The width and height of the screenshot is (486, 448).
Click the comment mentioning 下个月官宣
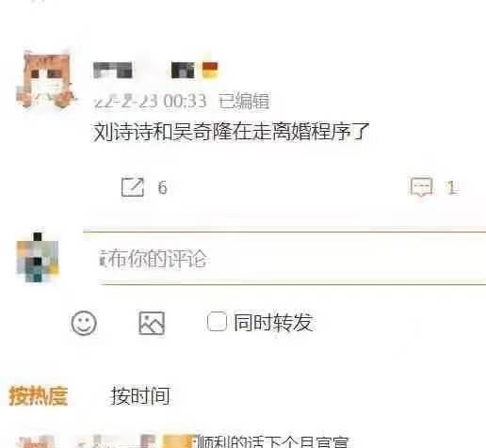click(x=273, y=441)
